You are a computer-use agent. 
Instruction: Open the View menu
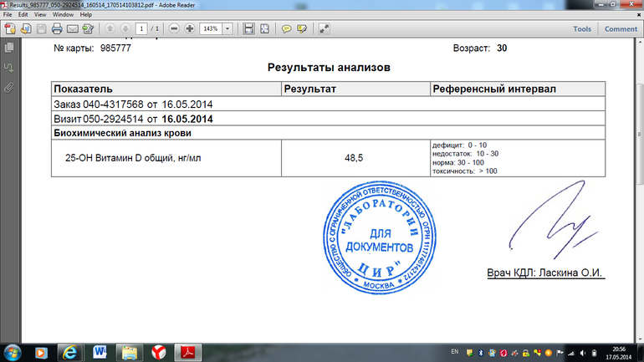click(x=40, y=14)
